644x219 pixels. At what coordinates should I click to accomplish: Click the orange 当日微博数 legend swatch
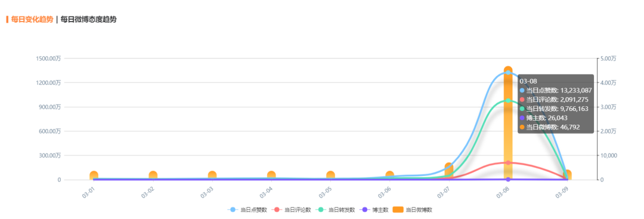[398, 209]
